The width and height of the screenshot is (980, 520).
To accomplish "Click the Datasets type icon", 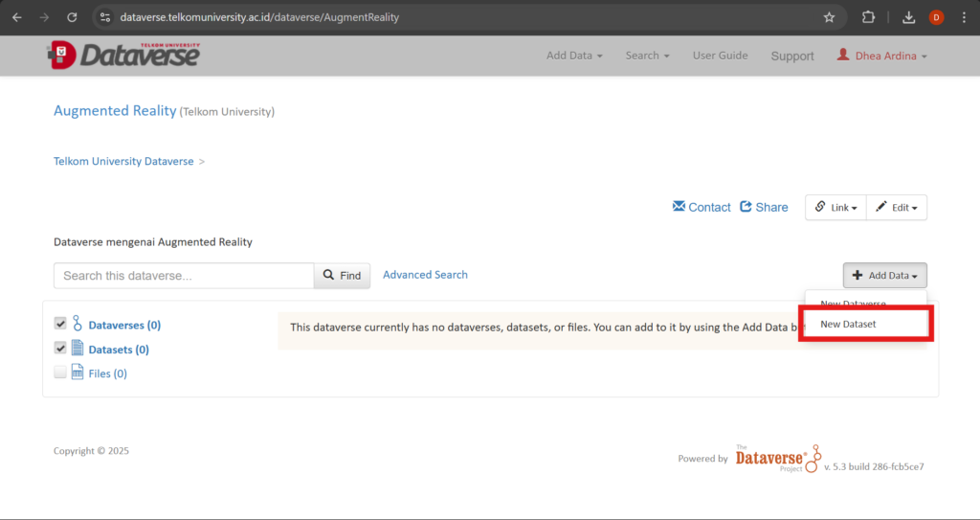I will [78, 348].
